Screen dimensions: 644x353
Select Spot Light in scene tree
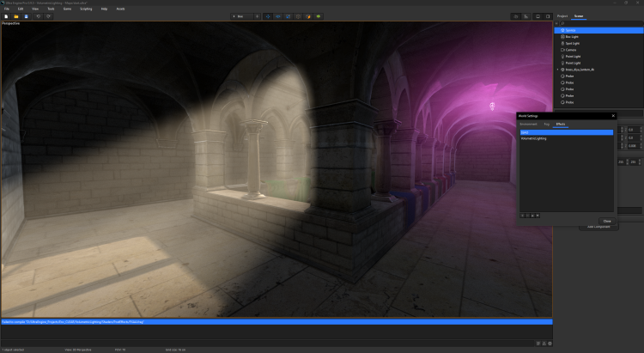(573, 43)
